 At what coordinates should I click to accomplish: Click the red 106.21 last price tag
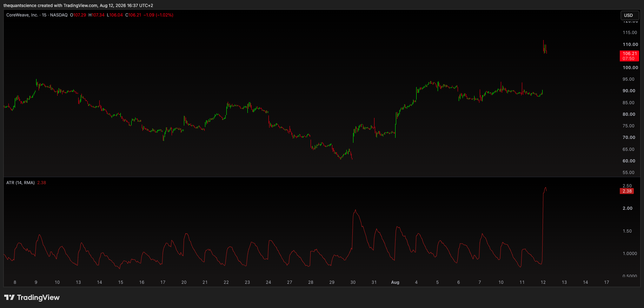(x=630, y=56)
